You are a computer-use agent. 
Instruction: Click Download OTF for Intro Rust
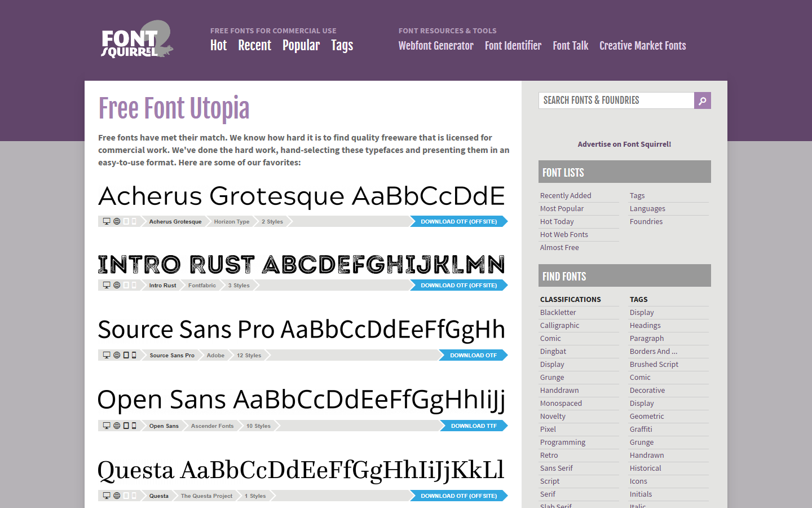pos(458,285)
